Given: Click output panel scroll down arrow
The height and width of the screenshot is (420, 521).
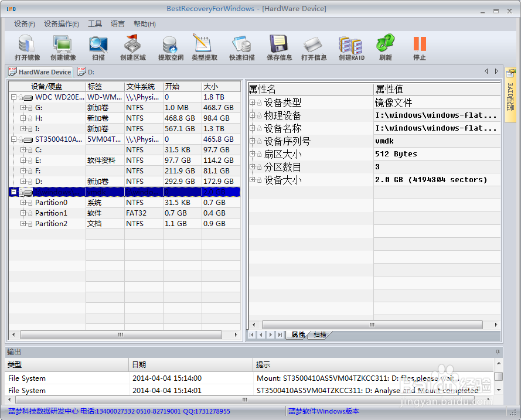Looking at the screenshot, I should (x=498, y=390).
